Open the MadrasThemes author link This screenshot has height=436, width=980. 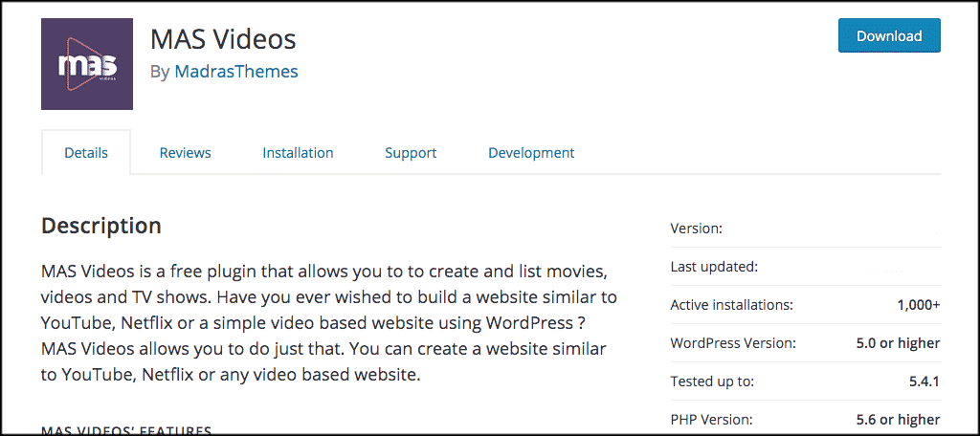point(236,71)
